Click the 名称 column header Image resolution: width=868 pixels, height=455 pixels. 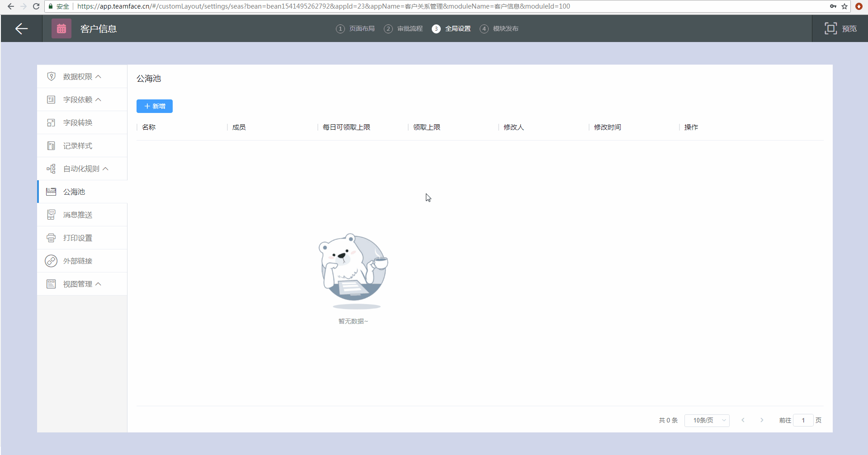click(x=149, y=127)
